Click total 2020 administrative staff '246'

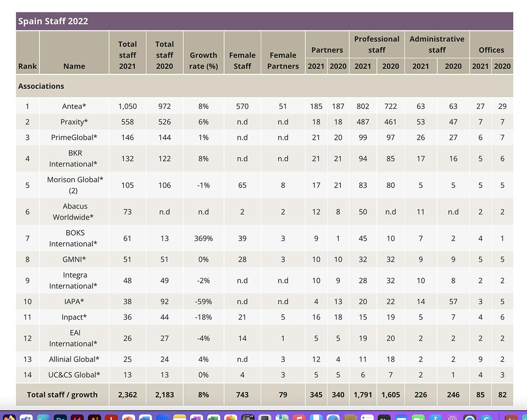point(453,395)
